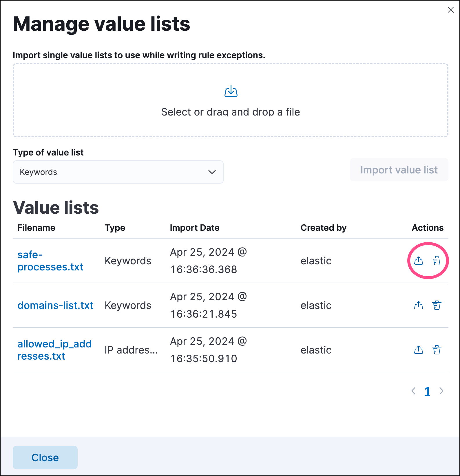Go to the previous page of value lists
This screenshot has height=476, width=460.
(413, 391)
